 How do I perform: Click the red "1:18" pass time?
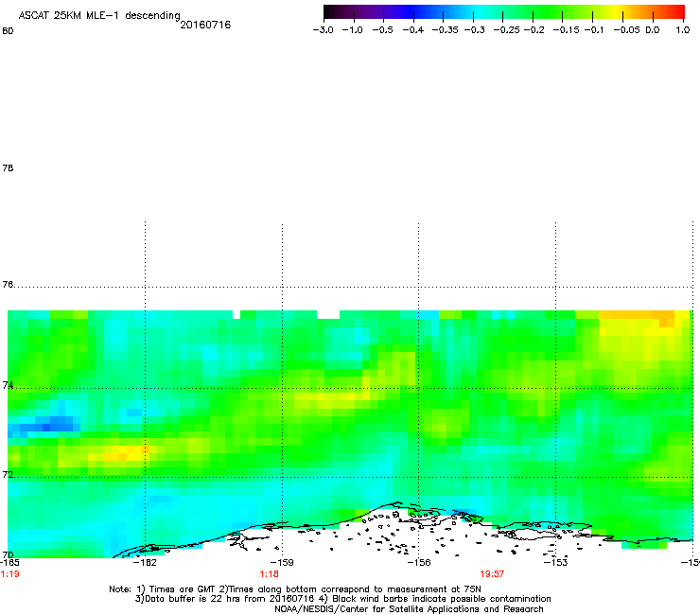pyautogui.click(x=270, y=574)
